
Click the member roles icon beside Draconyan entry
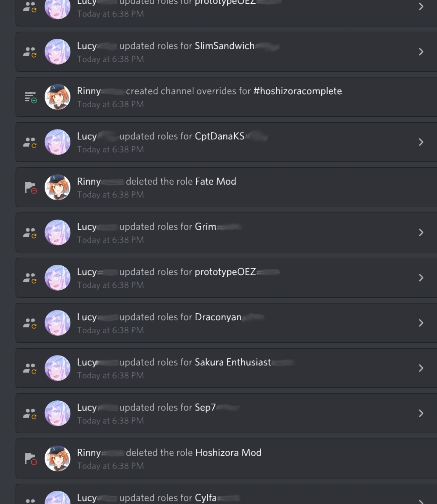click(30, 323)
